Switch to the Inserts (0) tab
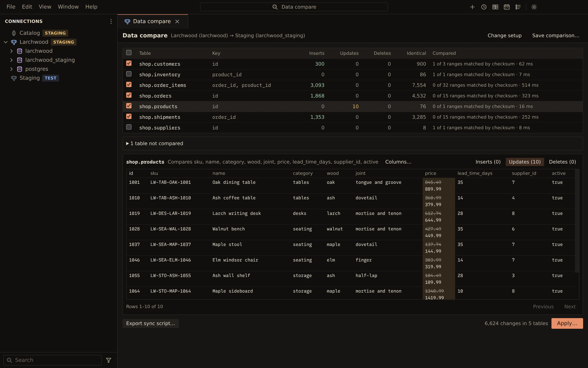This screenshot has height=368, width=588. click(x=488, y=162)
